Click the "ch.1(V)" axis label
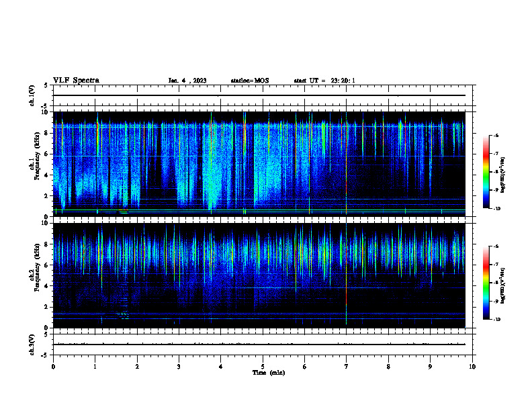This screenshot has height=411, width=532. point(32,95)
